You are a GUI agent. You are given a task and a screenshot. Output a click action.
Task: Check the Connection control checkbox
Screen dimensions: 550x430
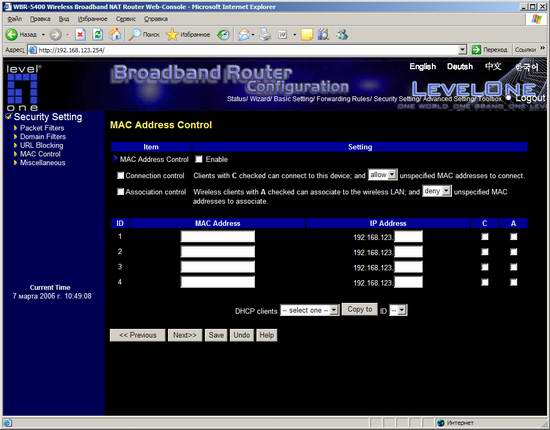(x=120, y=175)
